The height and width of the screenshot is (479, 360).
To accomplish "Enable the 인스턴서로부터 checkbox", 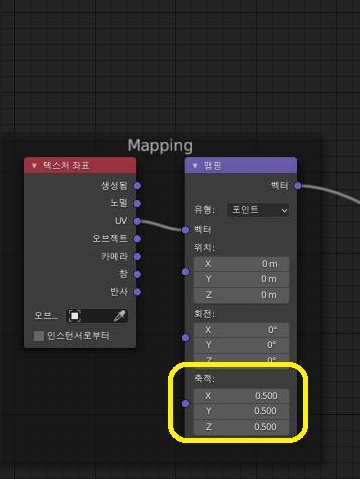I will (39, 336).
